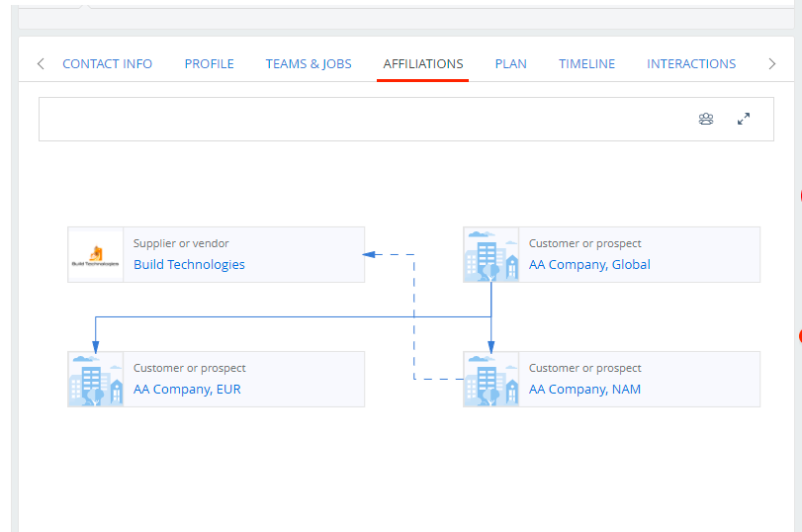The height and width of the screenshot is (532, 802).
Task: Open the Interactions tab
Action: (x=691, y=64)
